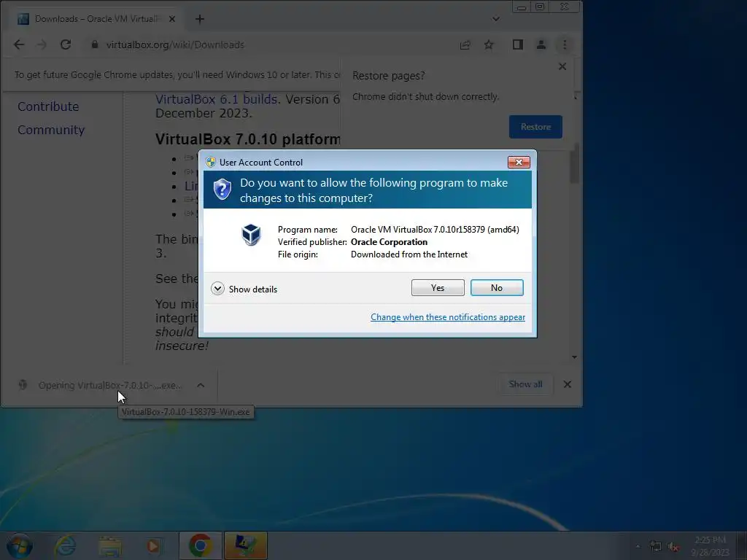Go back in Chrome browser
Viewport: 747px width, 560px height.
18,44
